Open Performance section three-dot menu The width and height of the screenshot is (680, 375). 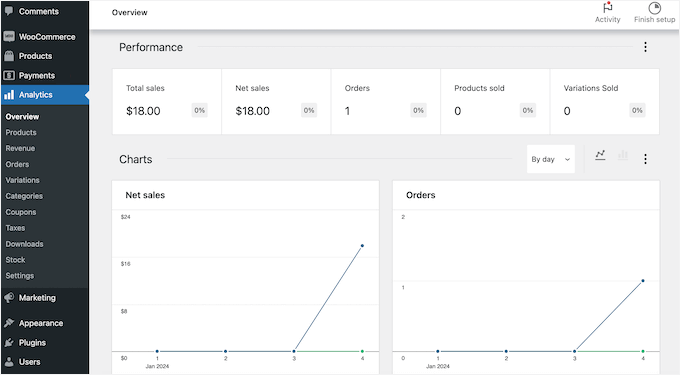pos(645,47)
